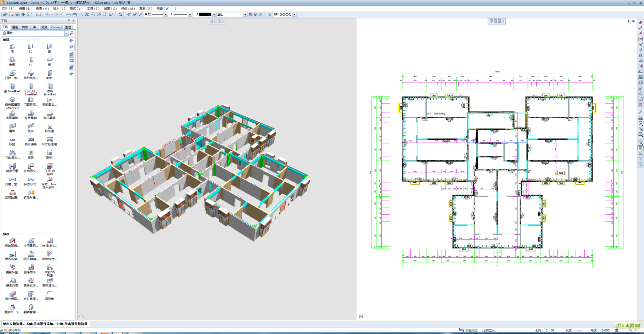The width and height of the screenshot is (644, 334).
Task: Open the layer 默认 dropdown
Action: click(x=245, y=15)
